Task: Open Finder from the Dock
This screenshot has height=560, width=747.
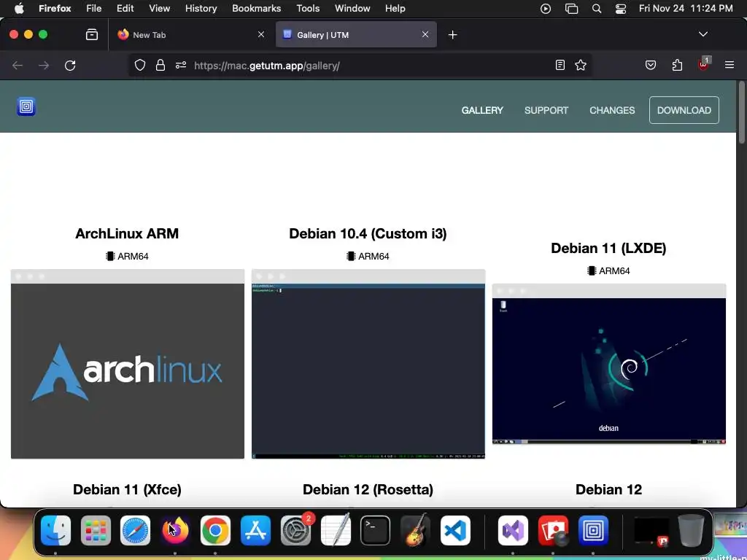Action: (55, 530)
